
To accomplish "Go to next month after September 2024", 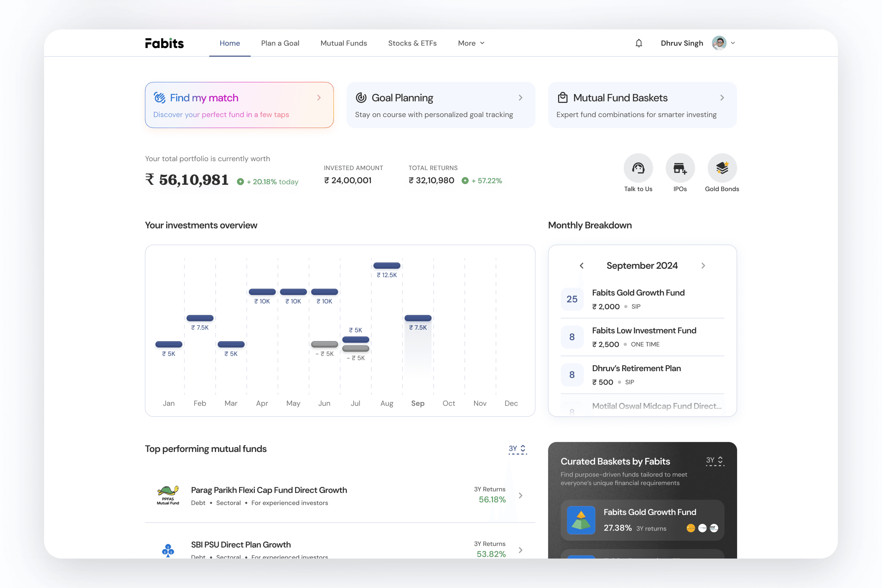I will (703, 265).
